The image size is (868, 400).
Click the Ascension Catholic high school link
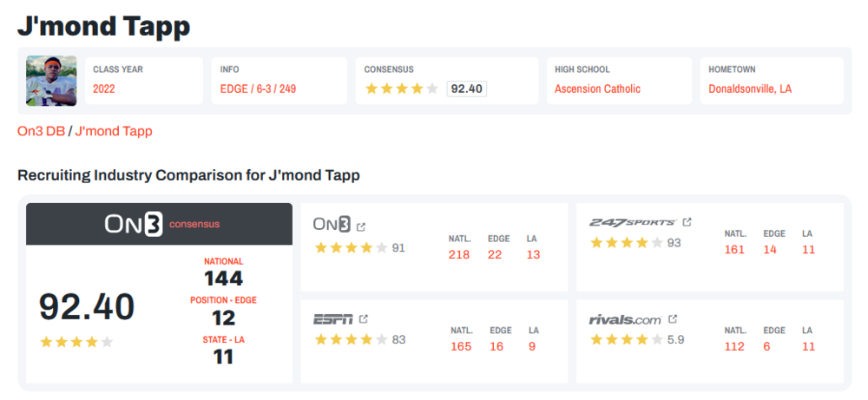click(597, 89)
